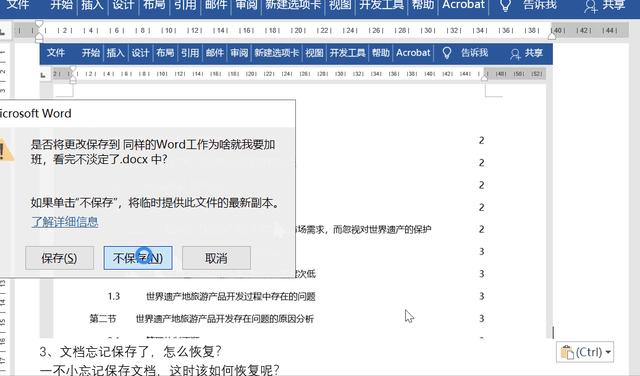
Task: Select the 设计 tab in the top ribbon
Action: [x=123, y=5]
